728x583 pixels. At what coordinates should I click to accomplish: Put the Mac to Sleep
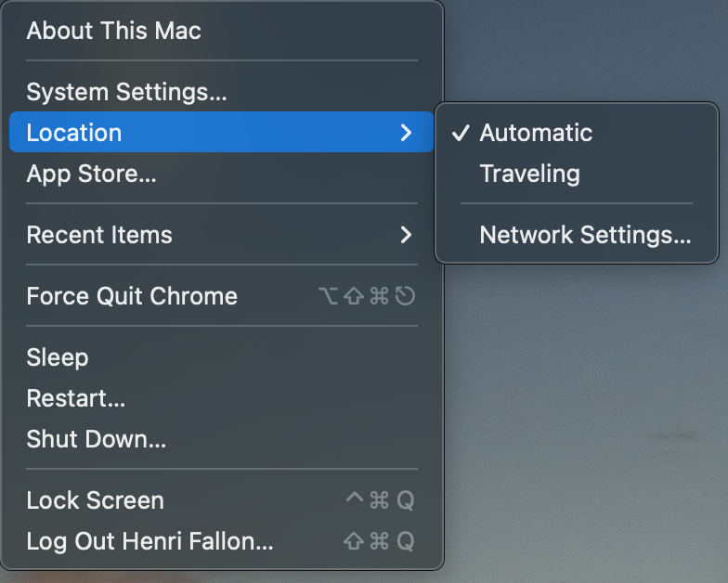point(58,357)
